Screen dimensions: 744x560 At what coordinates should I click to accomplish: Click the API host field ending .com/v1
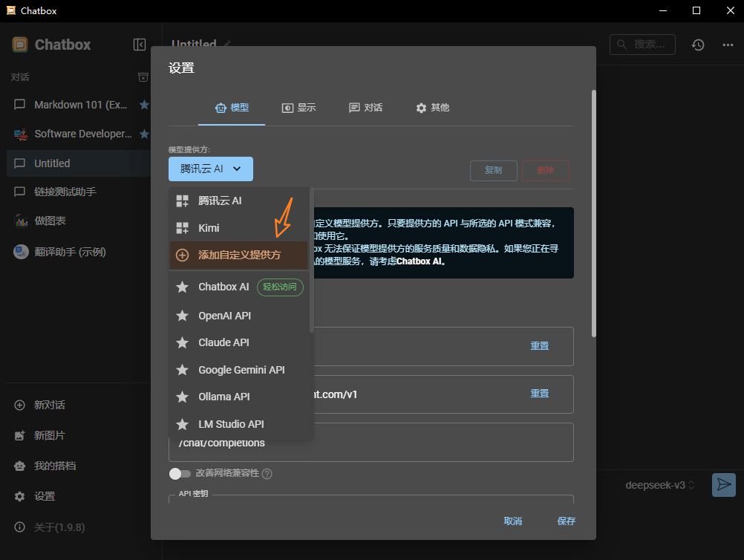(x=371, y=394)
